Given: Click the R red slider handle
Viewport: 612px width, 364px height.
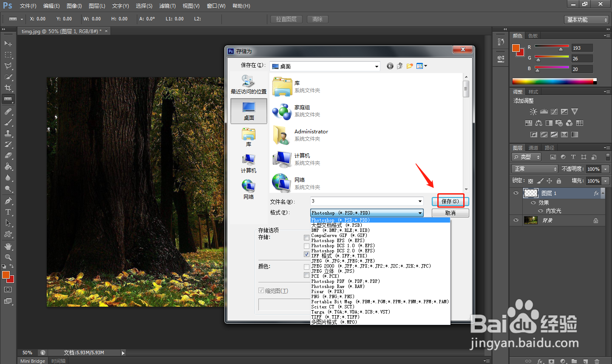Looking at the screenshot, I should point(561,50).
